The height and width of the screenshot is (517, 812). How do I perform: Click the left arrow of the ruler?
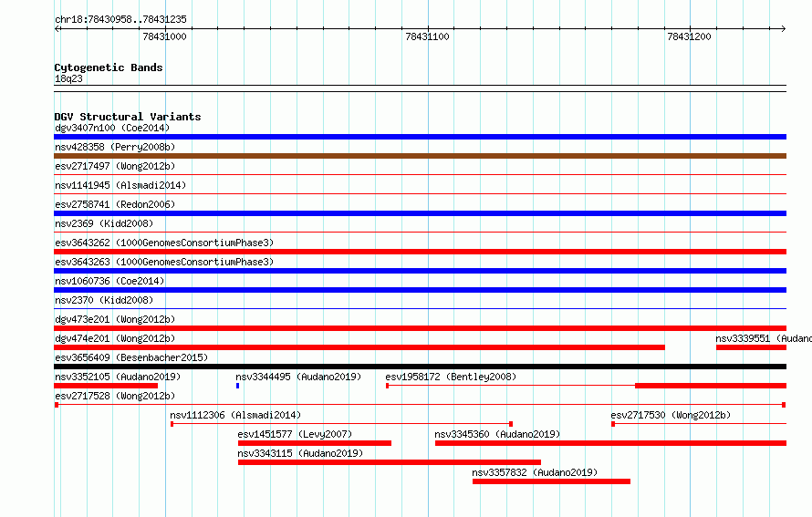click(x=57, y=28)
